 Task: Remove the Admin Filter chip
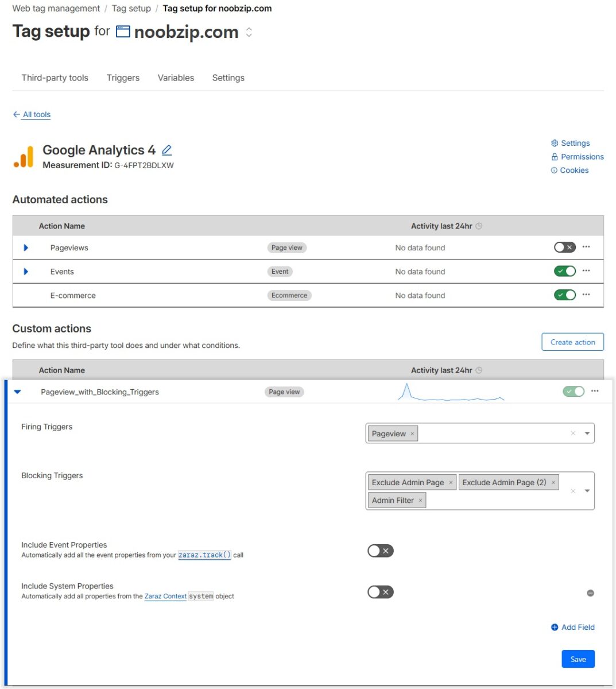pos(420,500)
